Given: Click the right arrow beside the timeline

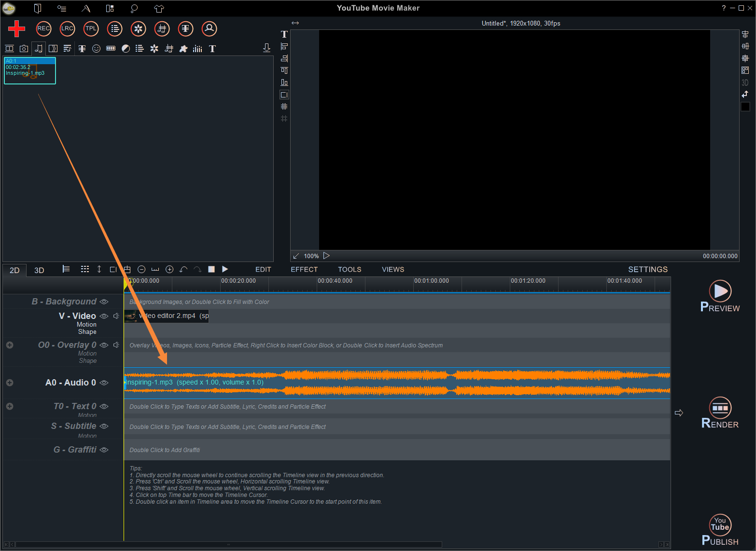Looking at the screenshot, I should pyautogui.click(x=679, y=413).
